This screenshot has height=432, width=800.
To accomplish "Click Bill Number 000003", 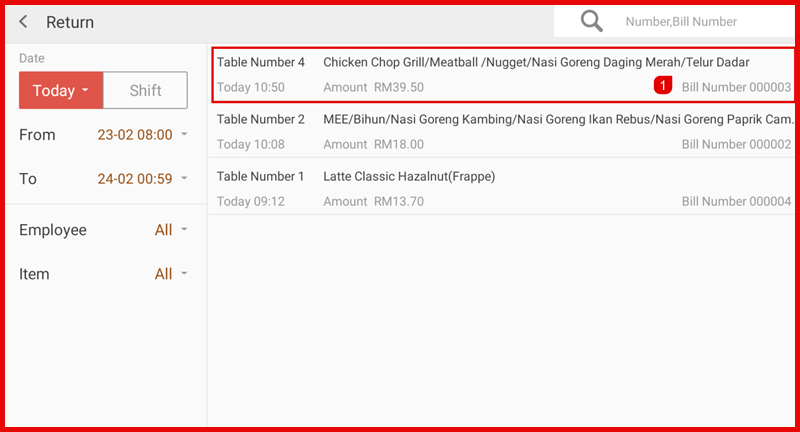I will click(x=736, y=88).
